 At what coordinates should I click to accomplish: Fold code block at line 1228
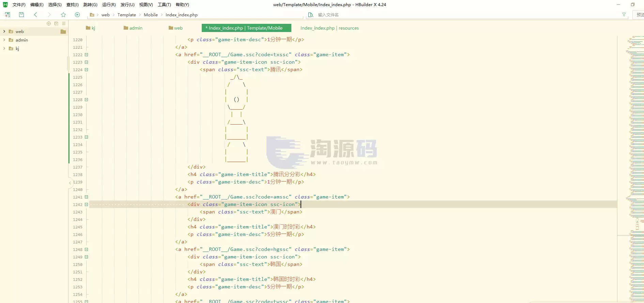tap(87, 100)
